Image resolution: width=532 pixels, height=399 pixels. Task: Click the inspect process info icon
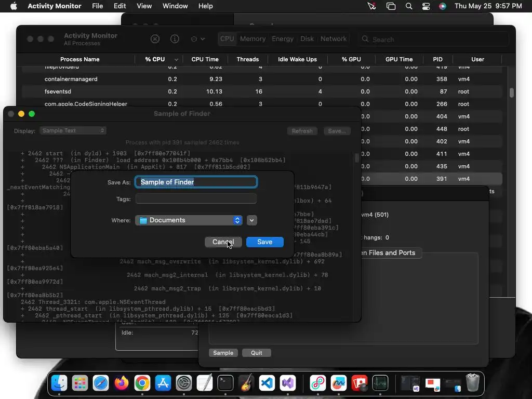[175, 39]
